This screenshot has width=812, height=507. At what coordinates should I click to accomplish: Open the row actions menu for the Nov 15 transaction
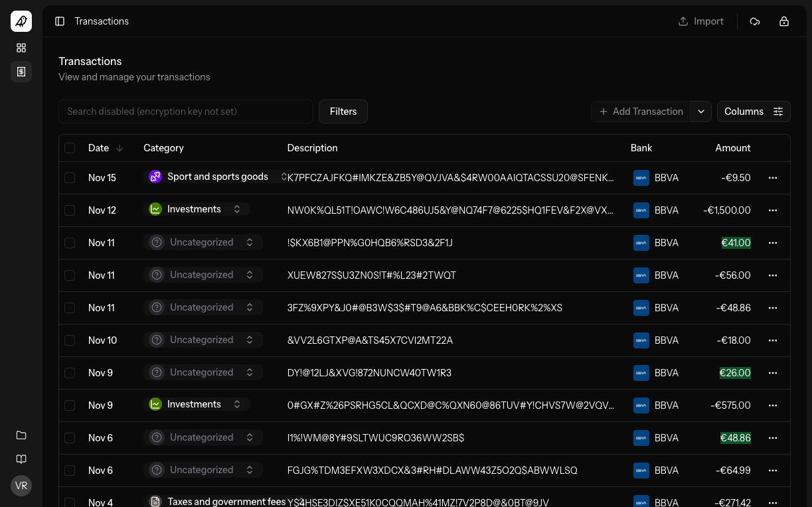tap(772, 177)
